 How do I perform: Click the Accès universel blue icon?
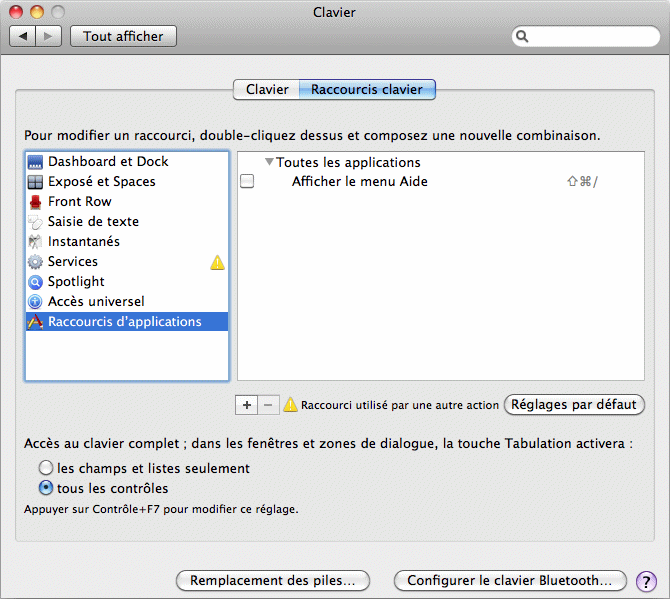pos(35,302)
